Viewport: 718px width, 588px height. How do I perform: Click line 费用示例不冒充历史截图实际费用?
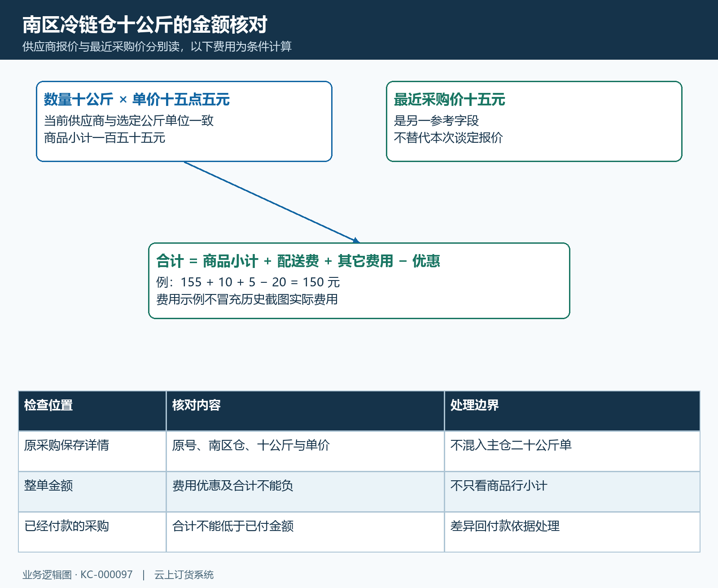(247, 299)
